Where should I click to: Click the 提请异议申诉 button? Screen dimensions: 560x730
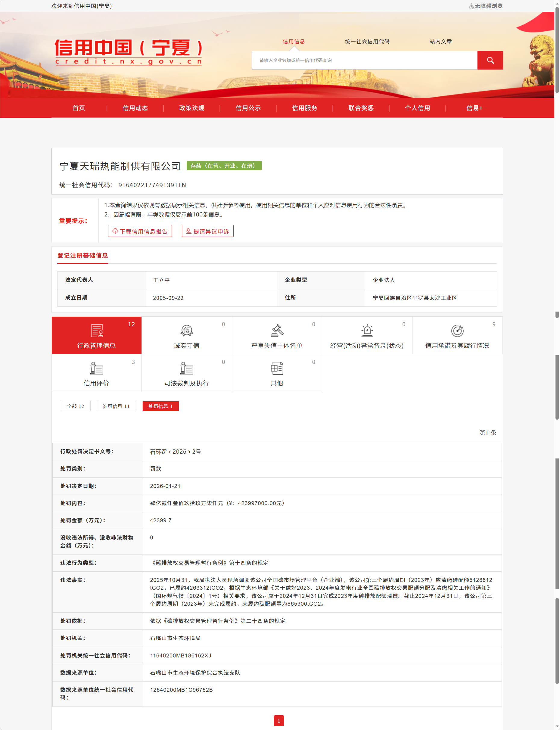(x=207, y=231)
